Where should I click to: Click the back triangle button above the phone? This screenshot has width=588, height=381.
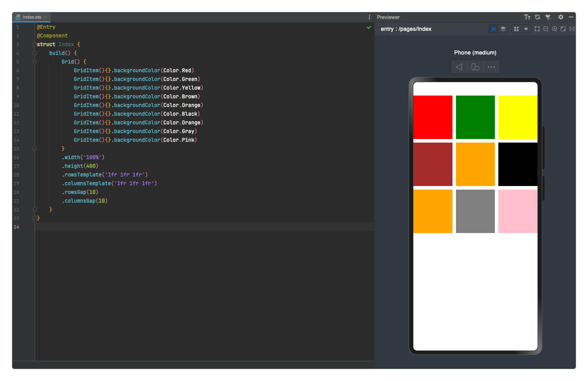(459, 67)
